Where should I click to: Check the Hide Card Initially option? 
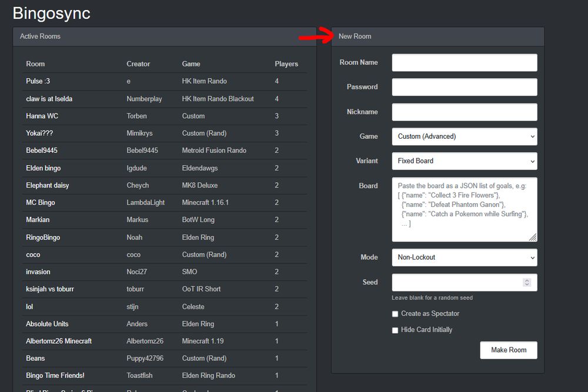(395, 330)
